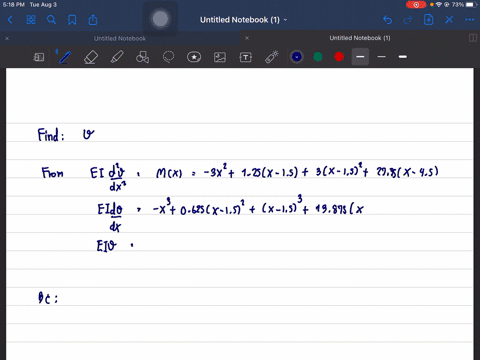Select the selected medium stroke thickness
This screenshot has height=360, width=480.
point(360,57)
